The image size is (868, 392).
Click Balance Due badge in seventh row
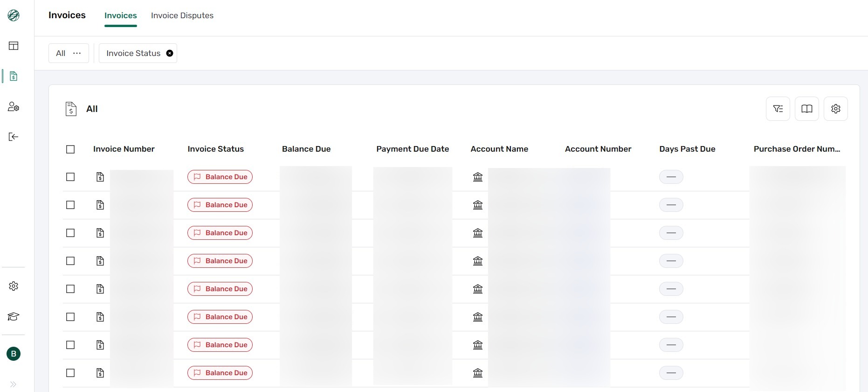click(220, 345)
